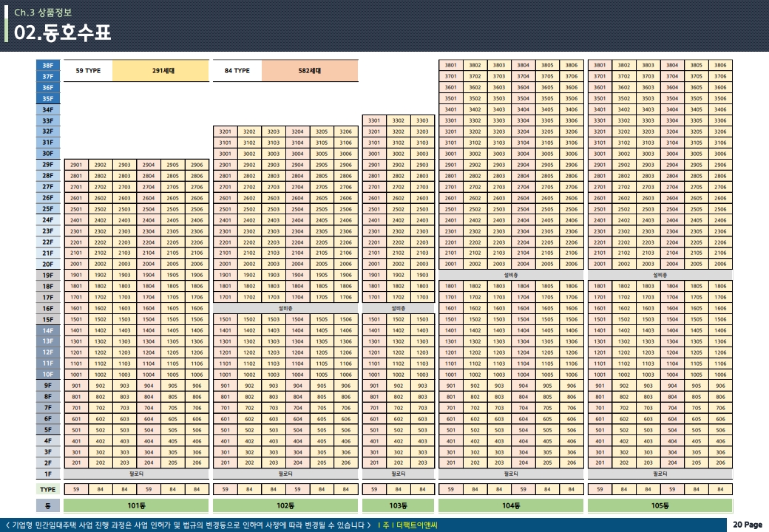Select the '33F' floor label
Viewport: 769px width, 532px height.
point(48,120)
